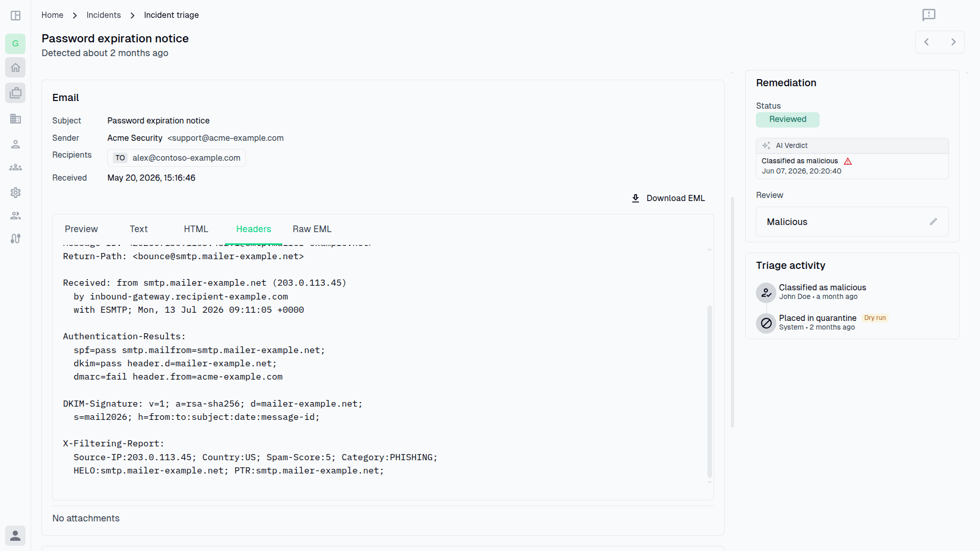The image size is (980, 551).
Task: Click the HELO:smtp.mailer-example.net line
Action: click(x=229, y=470)
